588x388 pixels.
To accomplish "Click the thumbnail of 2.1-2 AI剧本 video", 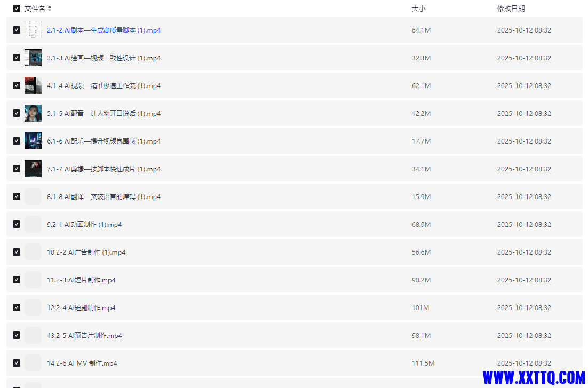I will 33,30.
